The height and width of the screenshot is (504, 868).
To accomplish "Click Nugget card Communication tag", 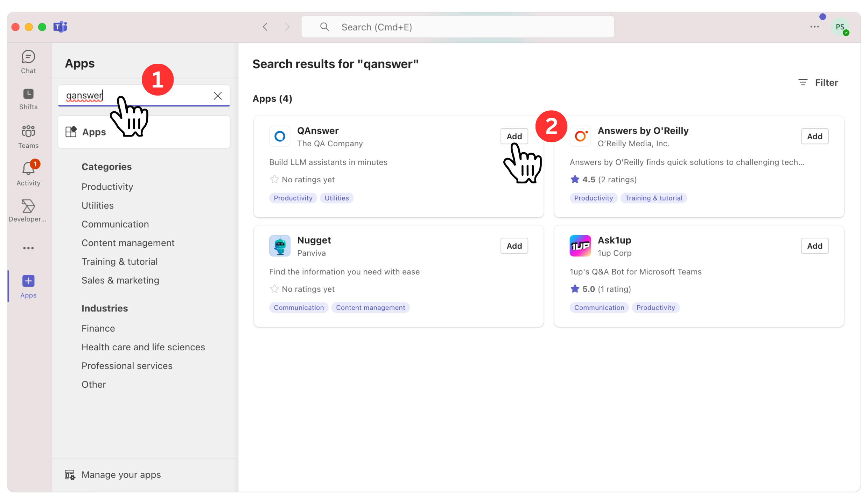I will click(299, 308).
